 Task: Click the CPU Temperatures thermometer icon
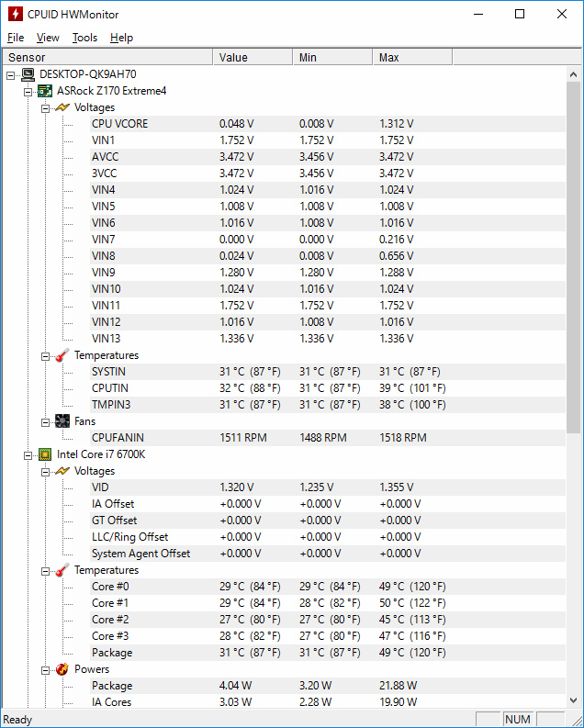(62, 570)
